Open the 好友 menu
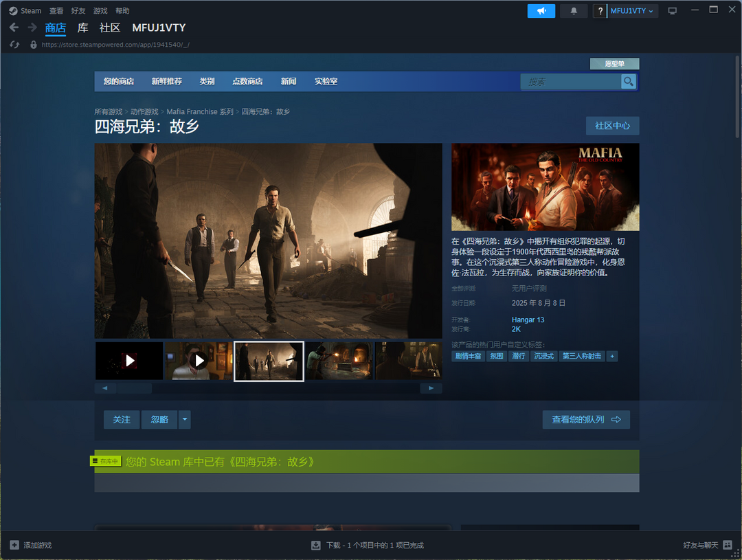The height and width of the screenshot is (560, 742). coord(78,11)
